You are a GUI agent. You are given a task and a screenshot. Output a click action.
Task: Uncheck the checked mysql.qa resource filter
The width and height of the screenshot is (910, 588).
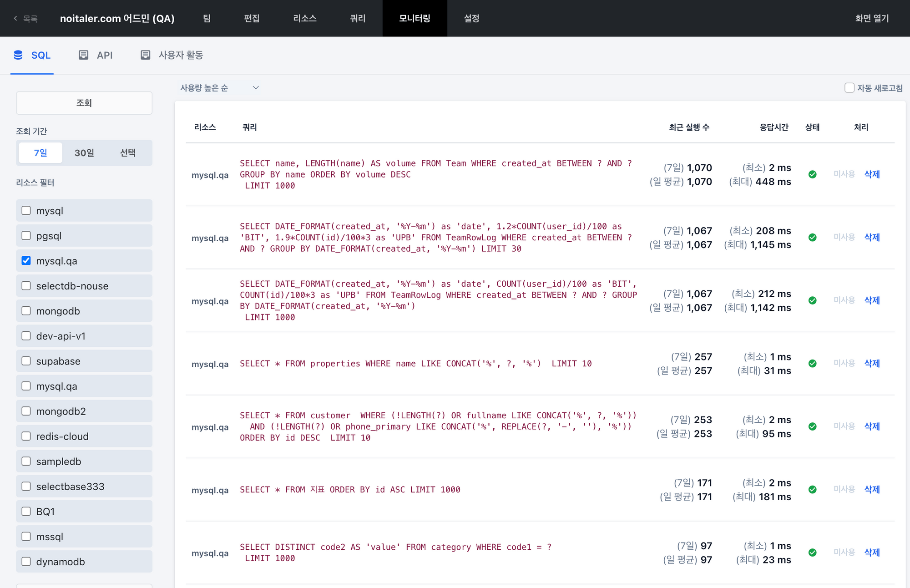click(26, 261)
